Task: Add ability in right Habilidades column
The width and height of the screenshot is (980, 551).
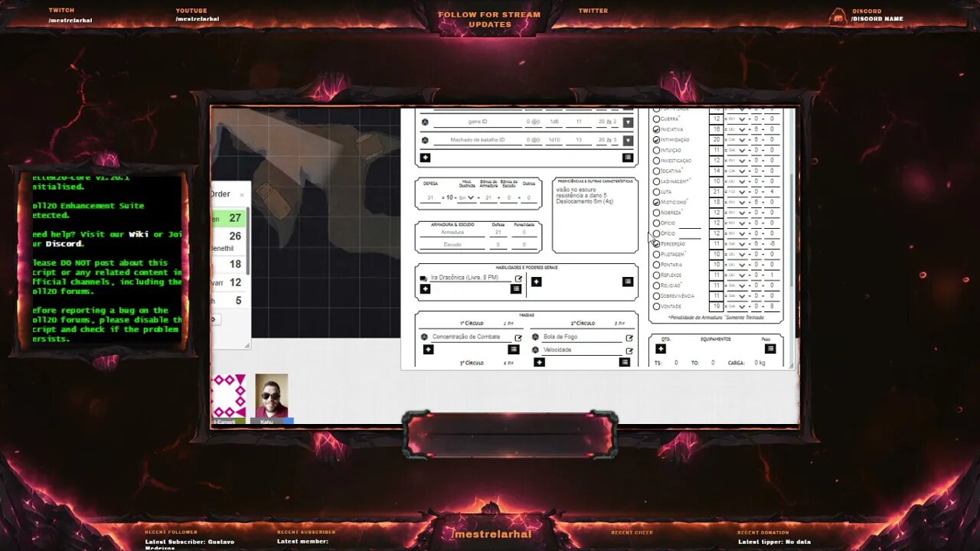Action: [x=536, y=282]
